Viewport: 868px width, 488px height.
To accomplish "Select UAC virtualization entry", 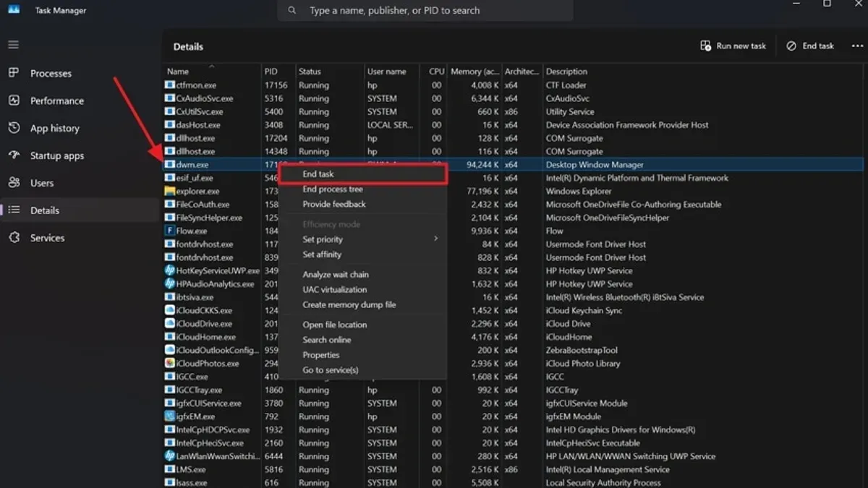I will click(x=363, y=290).
